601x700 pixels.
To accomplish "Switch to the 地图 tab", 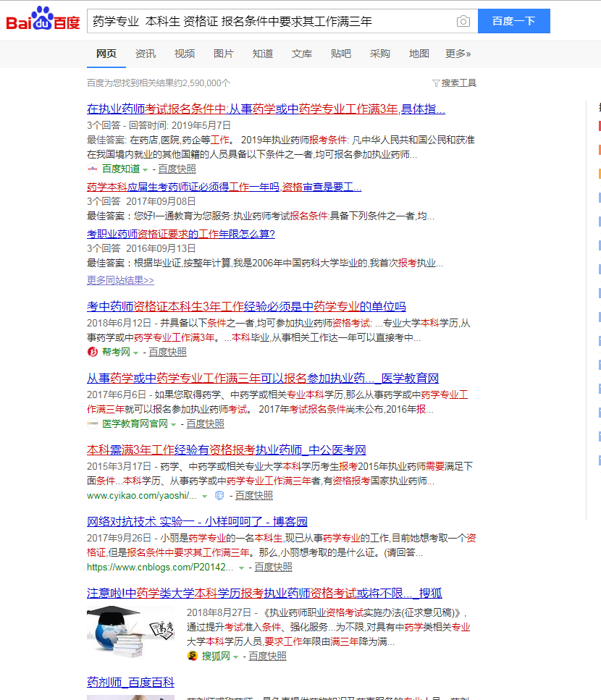I will [x=419, y=54].
